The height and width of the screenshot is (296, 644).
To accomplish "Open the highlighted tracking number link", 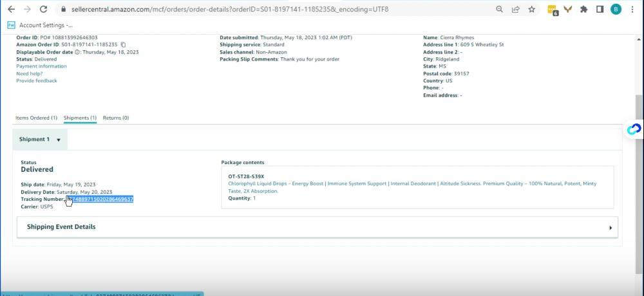I will 100,199.
